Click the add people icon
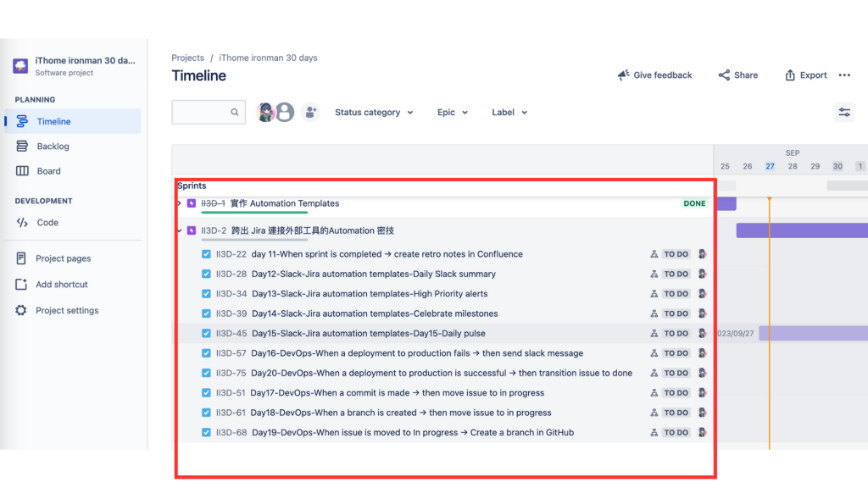The height and width of the screenshot is (488, 868). [x=310, y=113]
